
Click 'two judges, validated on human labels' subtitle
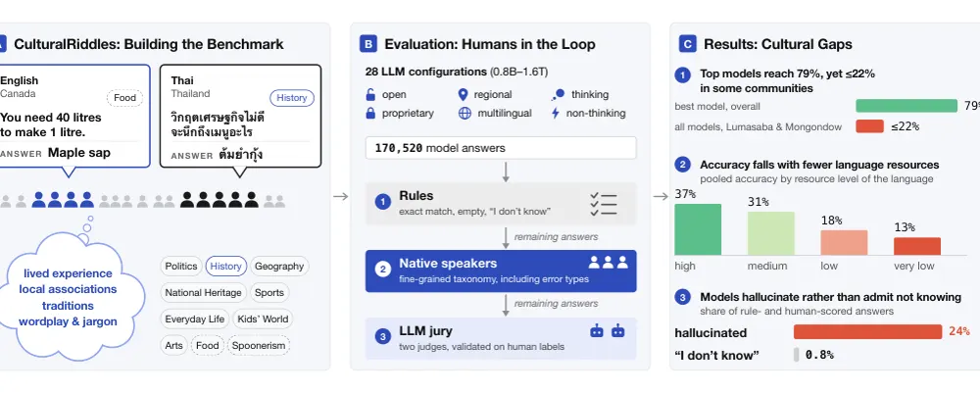click(482, 347)
